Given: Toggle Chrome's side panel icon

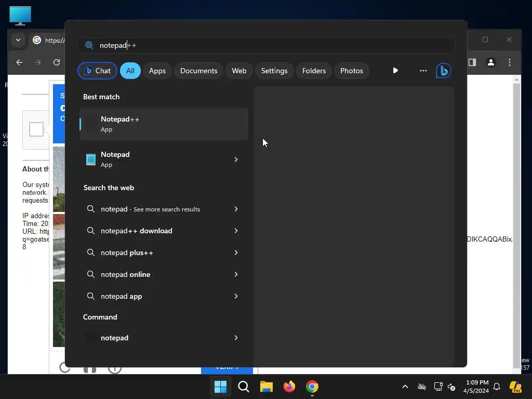Looking at the screenshot, I should (472, 62).
